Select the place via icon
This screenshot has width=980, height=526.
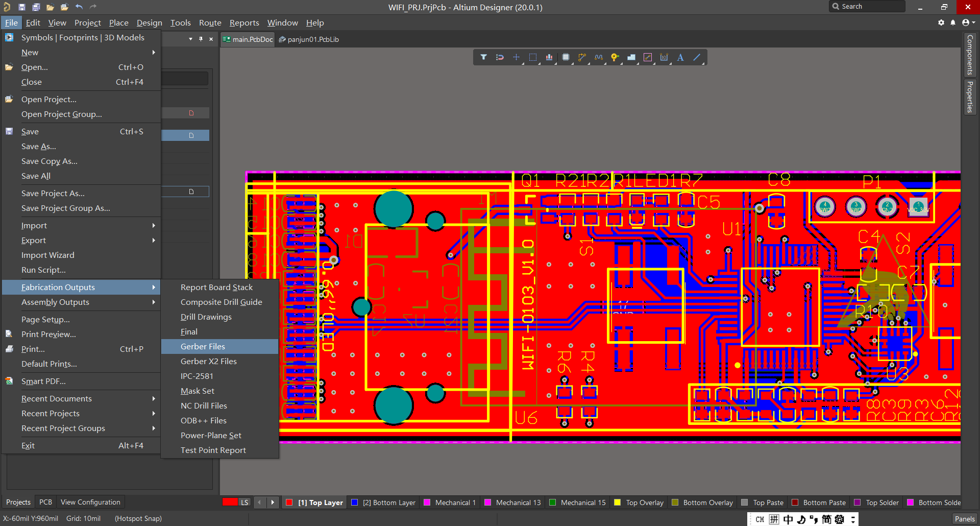(x=615, y=57)
